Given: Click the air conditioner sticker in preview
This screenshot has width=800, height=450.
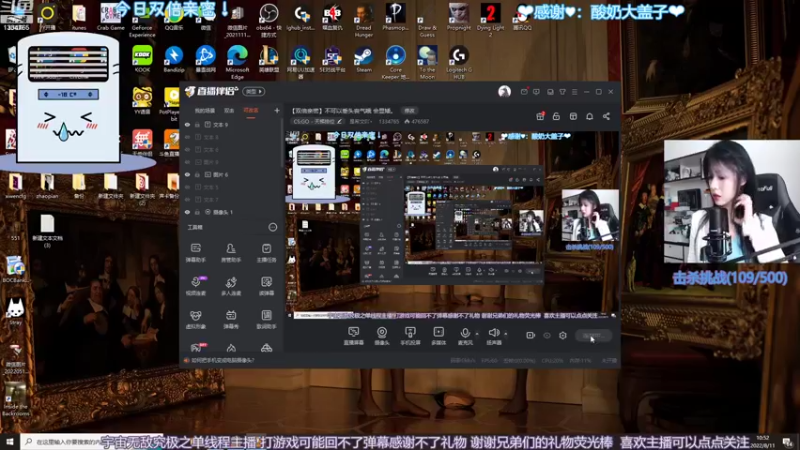Looking at the screenshot, I should pyautogui.click(x=314, y=171).
